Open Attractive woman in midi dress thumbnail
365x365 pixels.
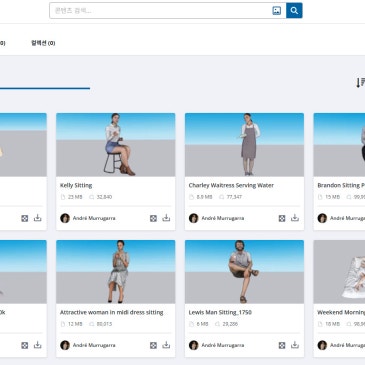pos(116,272)
